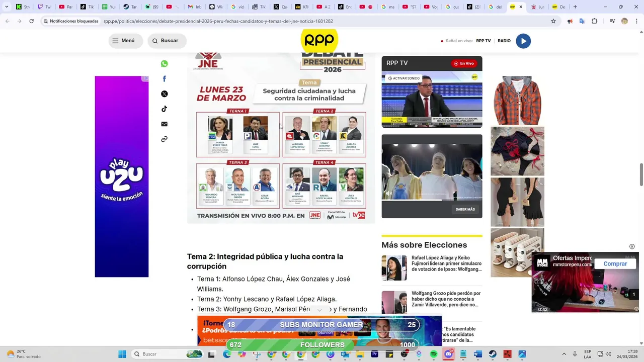Open Steam from the taskbar
644x362 pixels.
tap(493, 354)
